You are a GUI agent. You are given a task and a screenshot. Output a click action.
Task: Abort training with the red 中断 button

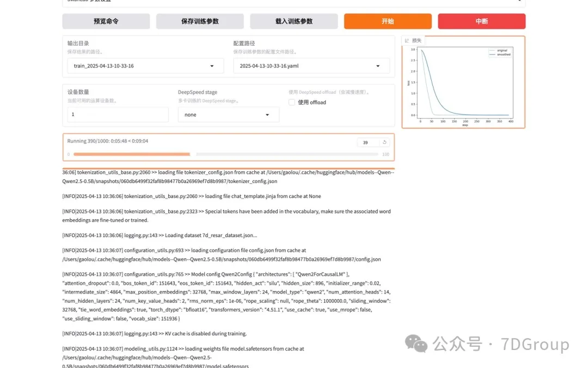click(x=481, y=21)
